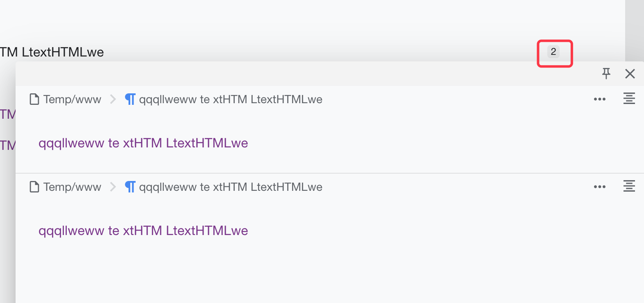This screenshot has width=644, height=303.
Task: Click the vertical scrollbar on the right edge
Action: (634, 29)
